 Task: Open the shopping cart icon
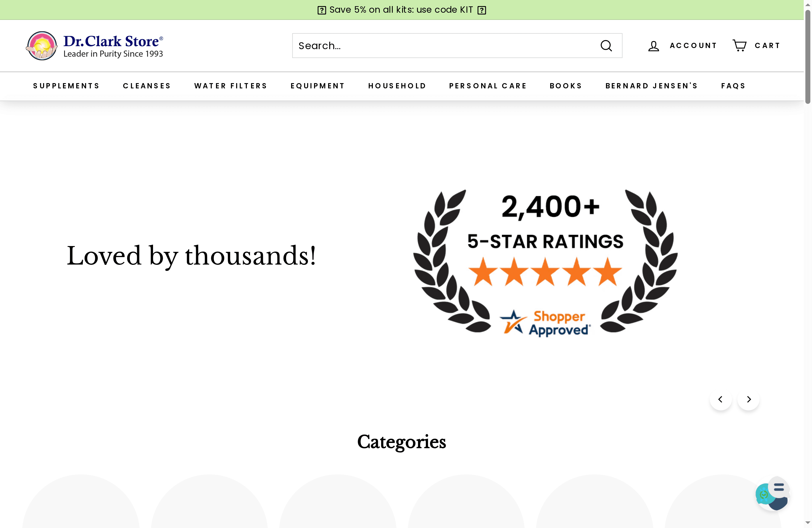pos(739,45)
